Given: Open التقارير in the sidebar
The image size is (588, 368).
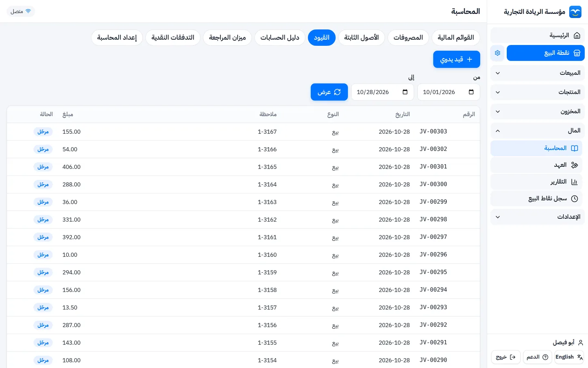Looking at the screenshot, I should (536, 182).
